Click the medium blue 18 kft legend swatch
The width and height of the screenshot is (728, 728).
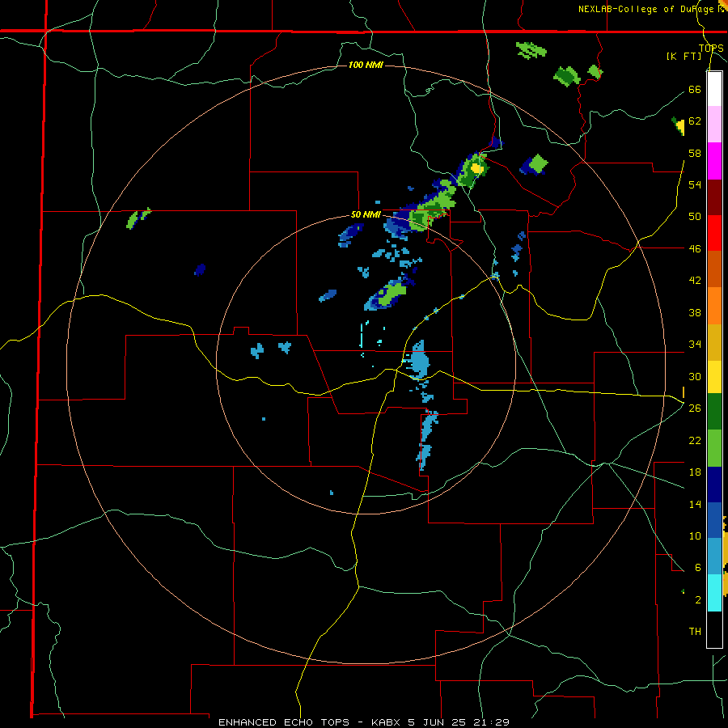714,520
